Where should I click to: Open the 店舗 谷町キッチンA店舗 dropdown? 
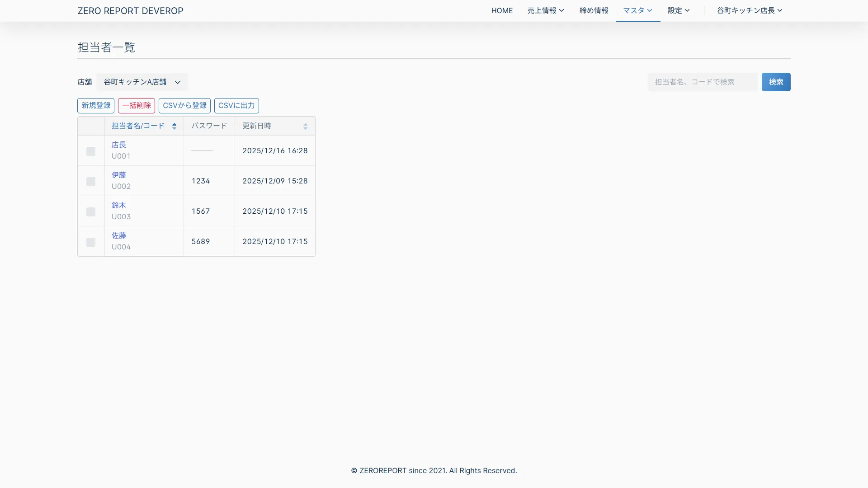click(x=142, y=82)
